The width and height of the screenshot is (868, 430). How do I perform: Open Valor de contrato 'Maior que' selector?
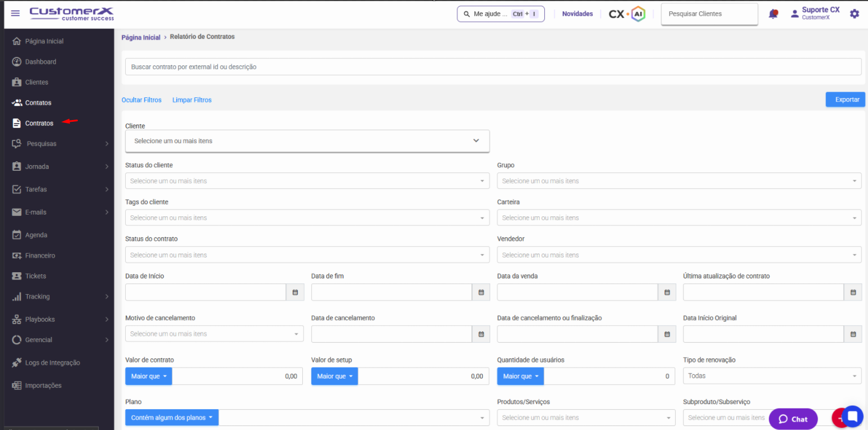(148, 376)
